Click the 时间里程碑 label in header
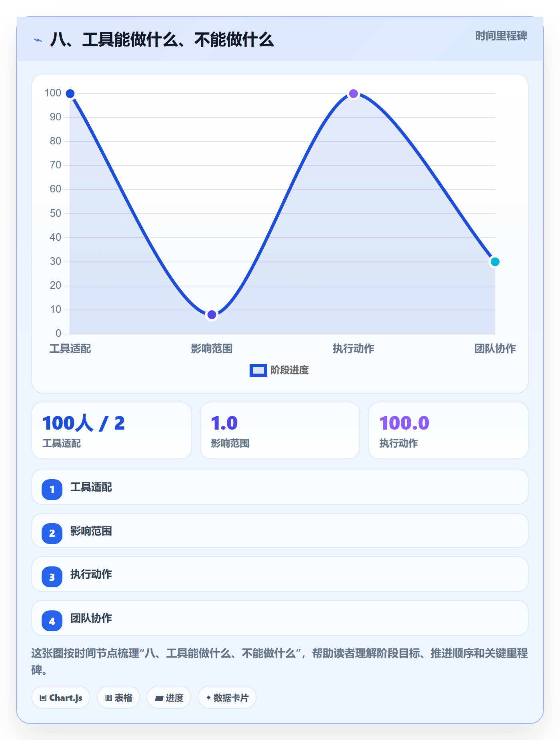The image size is (560, 740). pos(501,36)
